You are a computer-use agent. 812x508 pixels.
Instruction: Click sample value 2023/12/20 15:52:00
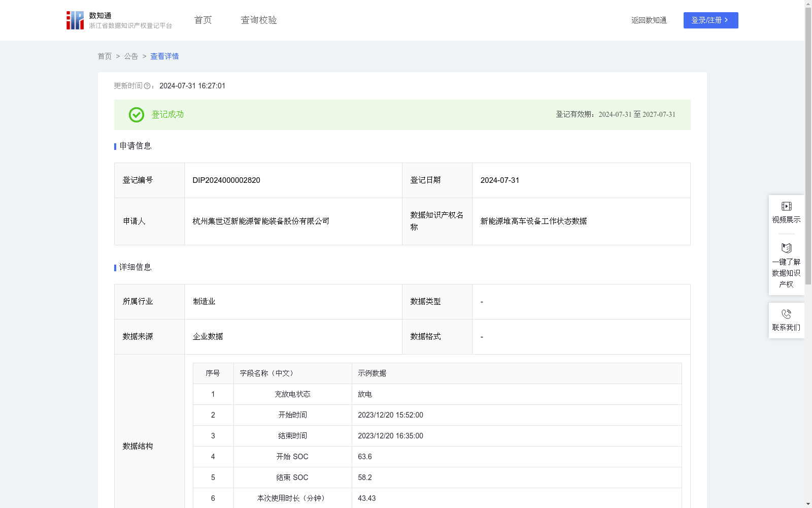click(x=390, y=415)
